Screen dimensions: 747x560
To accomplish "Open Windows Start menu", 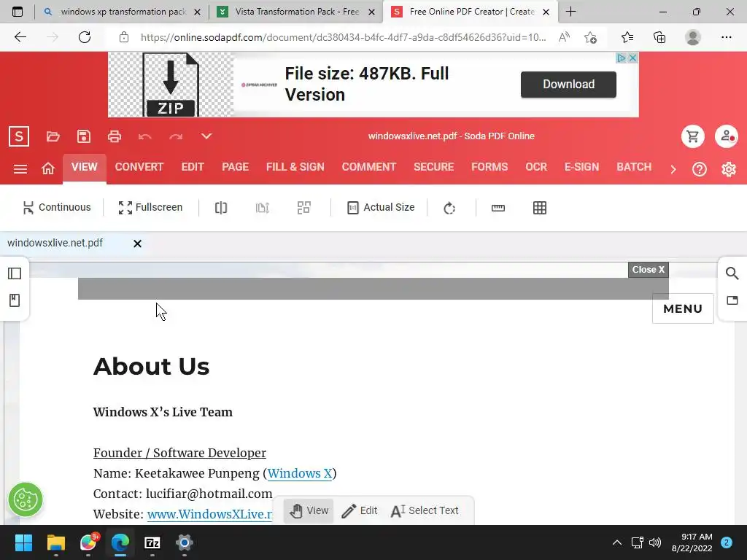I will click(23, 542).
